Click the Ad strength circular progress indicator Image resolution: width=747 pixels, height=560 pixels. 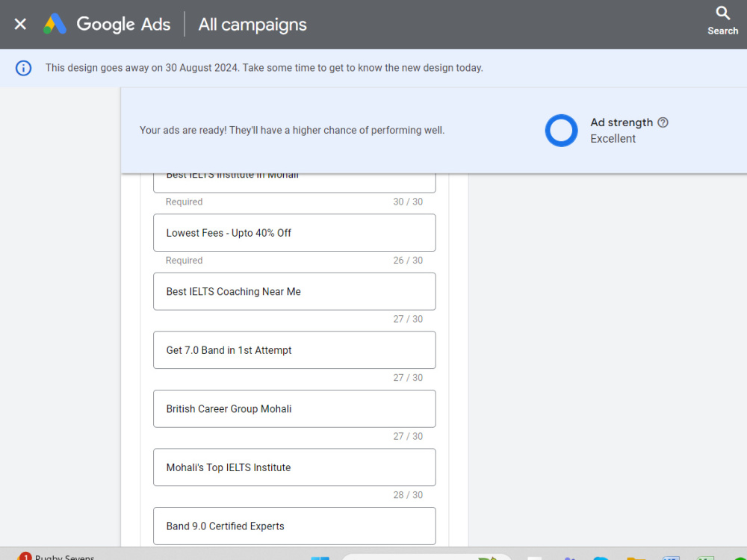pyautogui.click(x=561, y=131)
